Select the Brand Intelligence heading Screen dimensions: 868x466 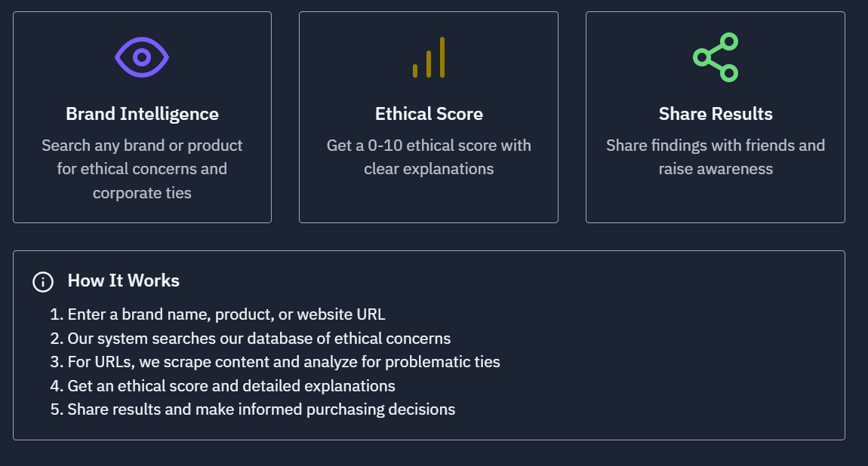pyautogui.click(x=142, y=114)
